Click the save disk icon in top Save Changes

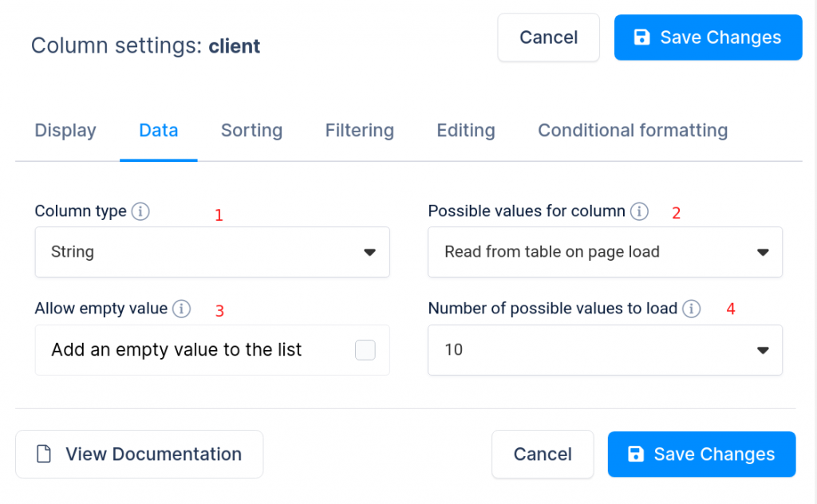642,37
